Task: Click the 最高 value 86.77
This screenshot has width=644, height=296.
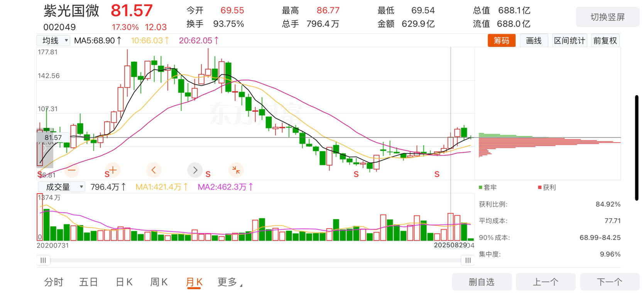Action: tap(328, 10)
